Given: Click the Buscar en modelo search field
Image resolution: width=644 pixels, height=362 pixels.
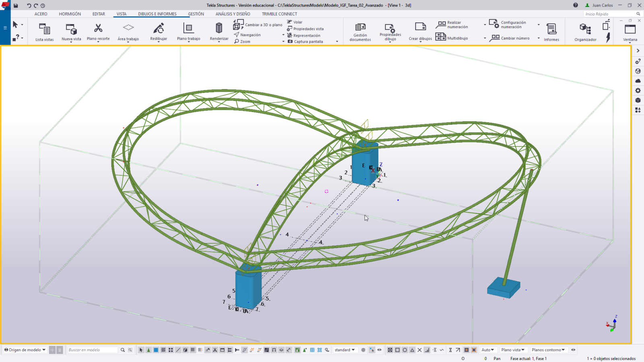Looking at the screenshot, I should click(93, 350).
